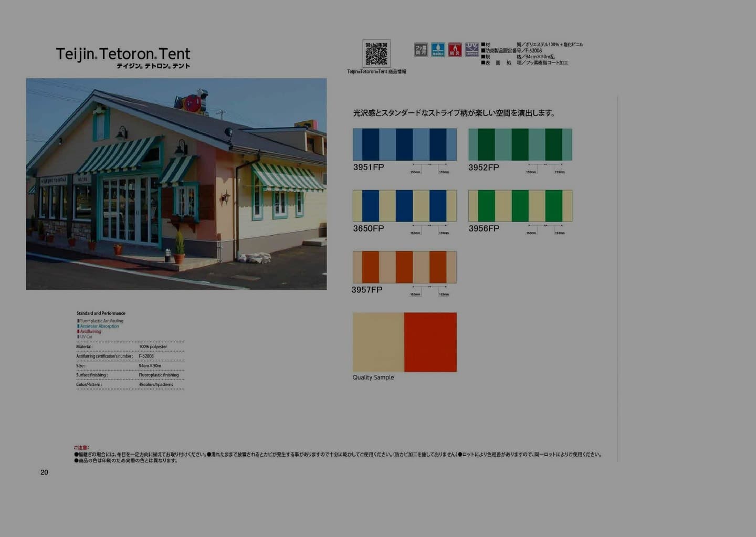
Task: Click the 153mm dimension diagram under 3957FP
Action: click(429, 290)
